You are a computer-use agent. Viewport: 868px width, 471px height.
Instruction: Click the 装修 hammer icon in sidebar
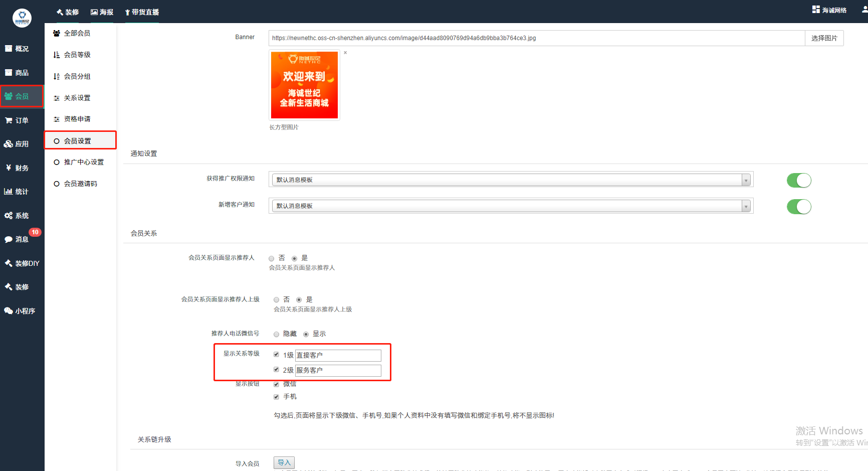point(9,287)
